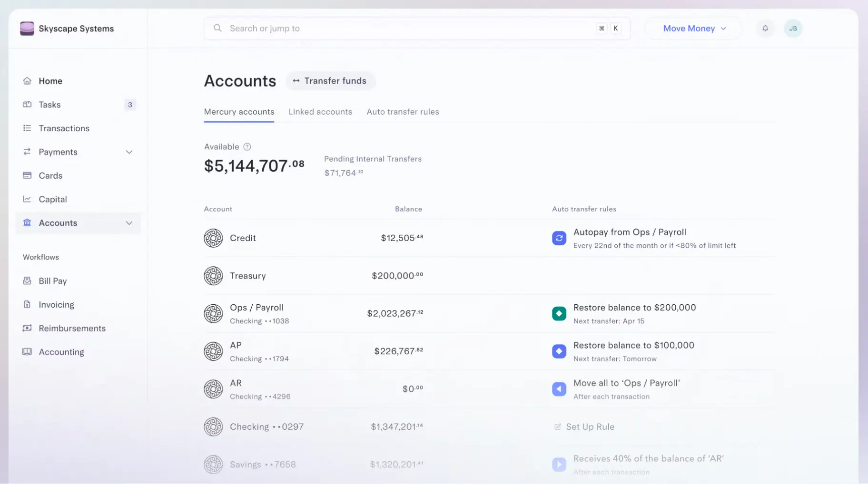The width and height of the screenshot is (868, 484).
Task: Click the green Restore balance to $200,000 icon
Action: [x=559, y=313]
